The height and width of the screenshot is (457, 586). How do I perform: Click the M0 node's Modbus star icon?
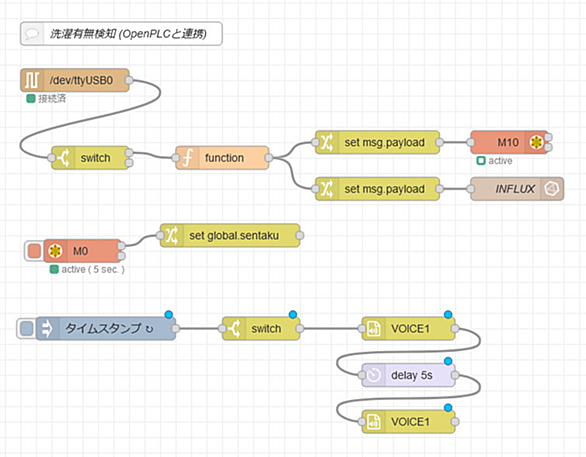[55, 251]
